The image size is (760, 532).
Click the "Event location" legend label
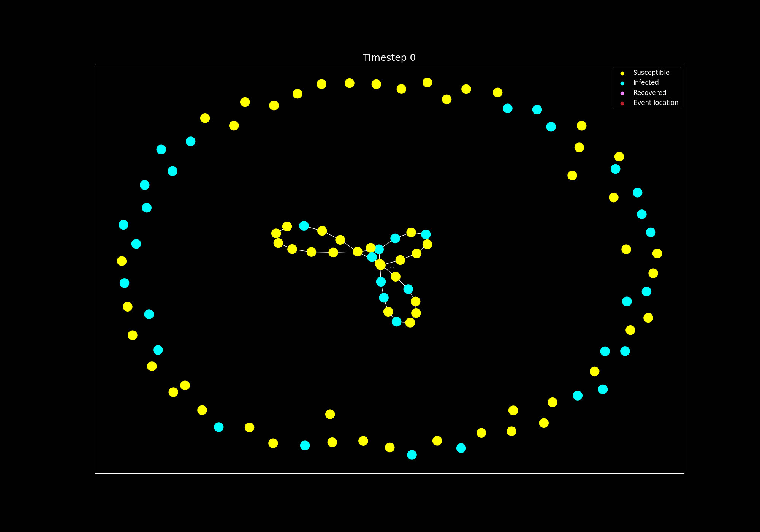[655, 103]
